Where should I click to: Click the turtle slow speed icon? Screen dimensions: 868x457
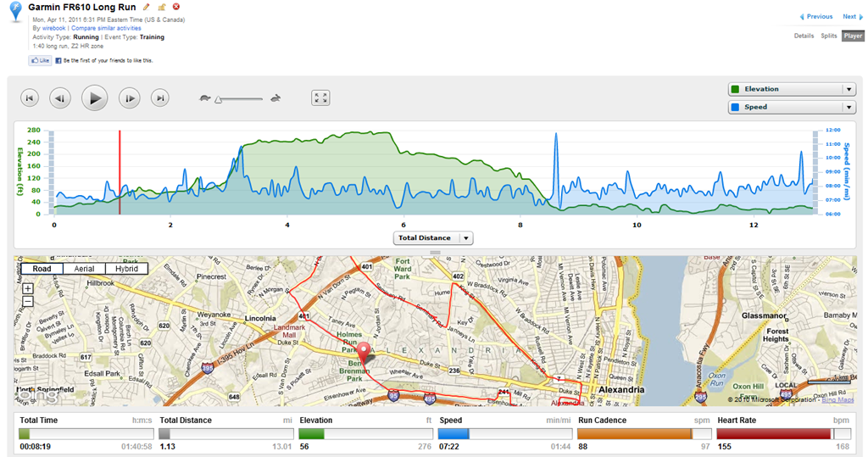[205, 98]
